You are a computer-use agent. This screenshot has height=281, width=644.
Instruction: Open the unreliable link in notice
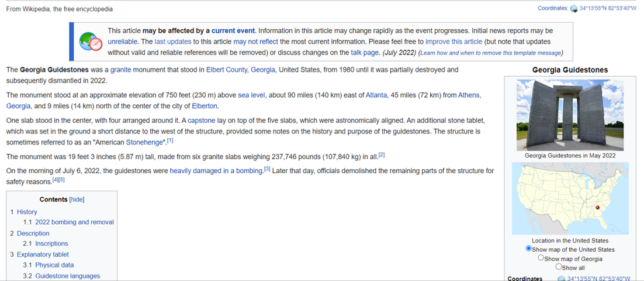click(123, 42)
